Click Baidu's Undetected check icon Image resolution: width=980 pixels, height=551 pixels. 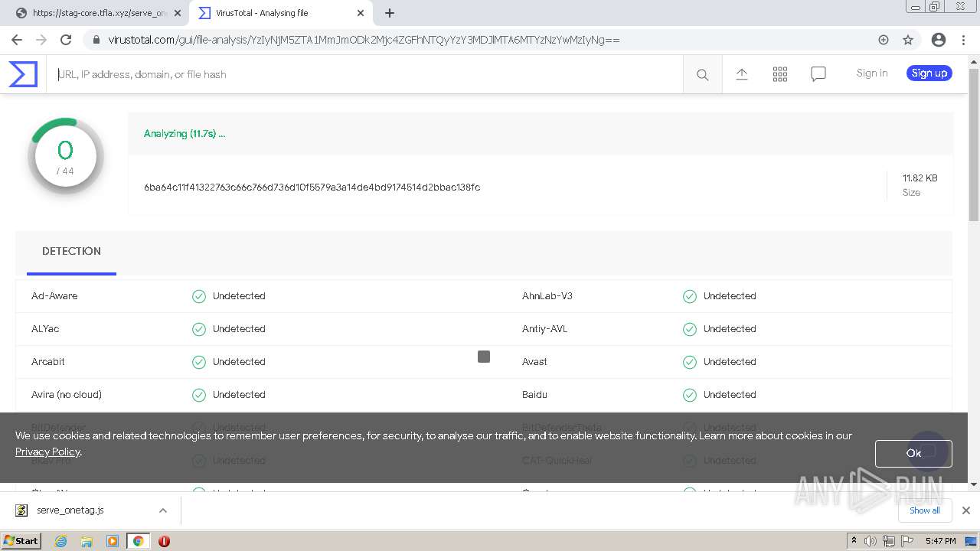click(690, 395)
